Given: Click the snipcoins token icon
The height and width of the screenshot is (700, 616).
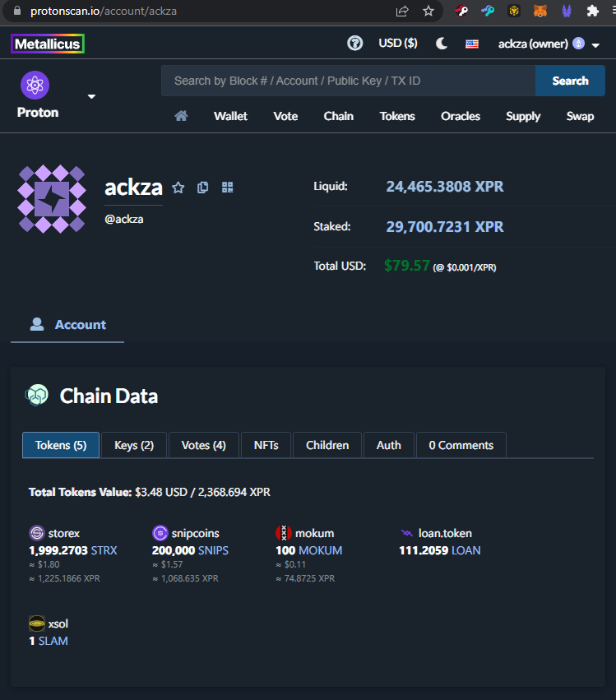Looking at the screenshot, I should click(160, 533).
